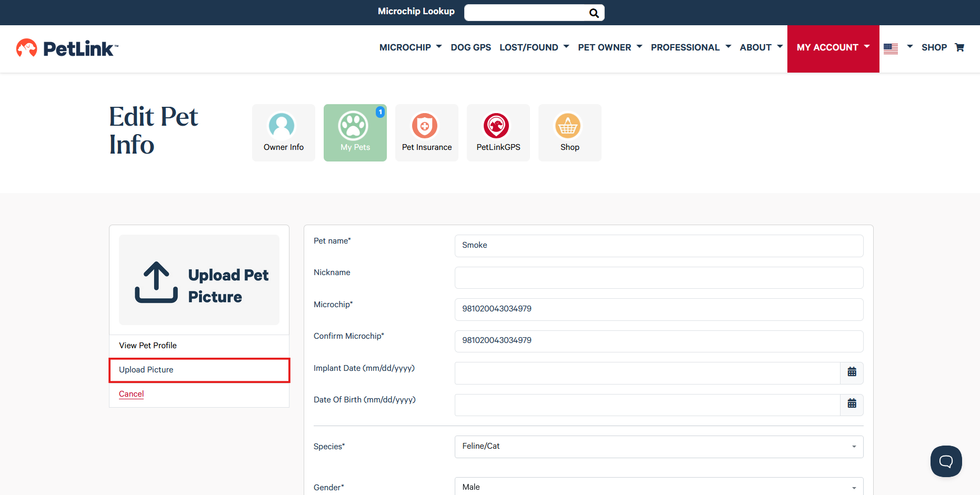Click the PetLink logo
Viewport: 980px width, 495px height.
click(x=67, y=48)
